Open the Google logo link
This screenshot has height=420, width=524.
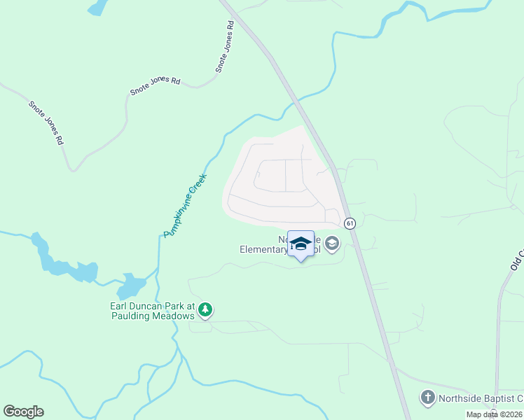24,412
